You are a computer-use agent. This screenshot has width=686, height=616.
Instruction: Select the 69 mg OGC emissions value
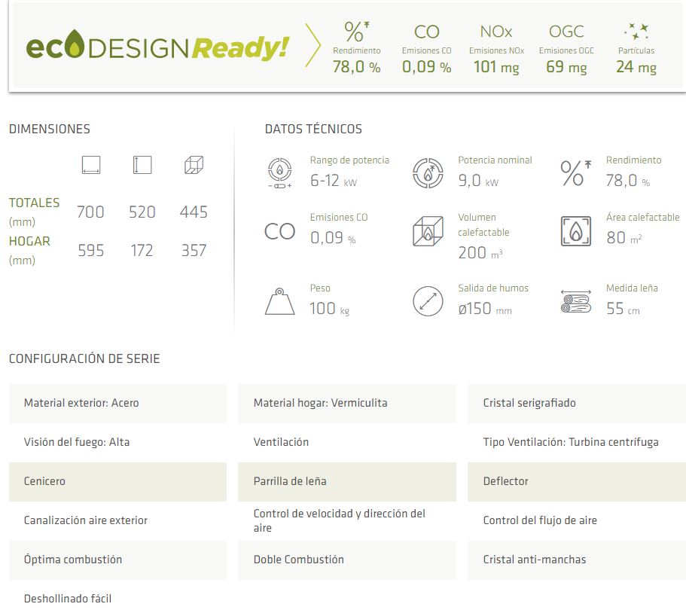pyautogui.click(x=566, y=67)
